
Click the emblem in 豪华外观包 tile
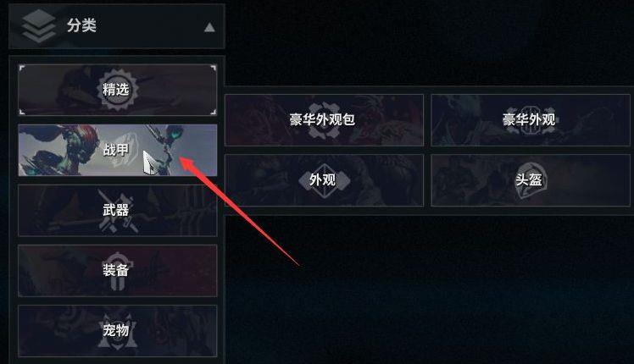click(x=323, y=120)
